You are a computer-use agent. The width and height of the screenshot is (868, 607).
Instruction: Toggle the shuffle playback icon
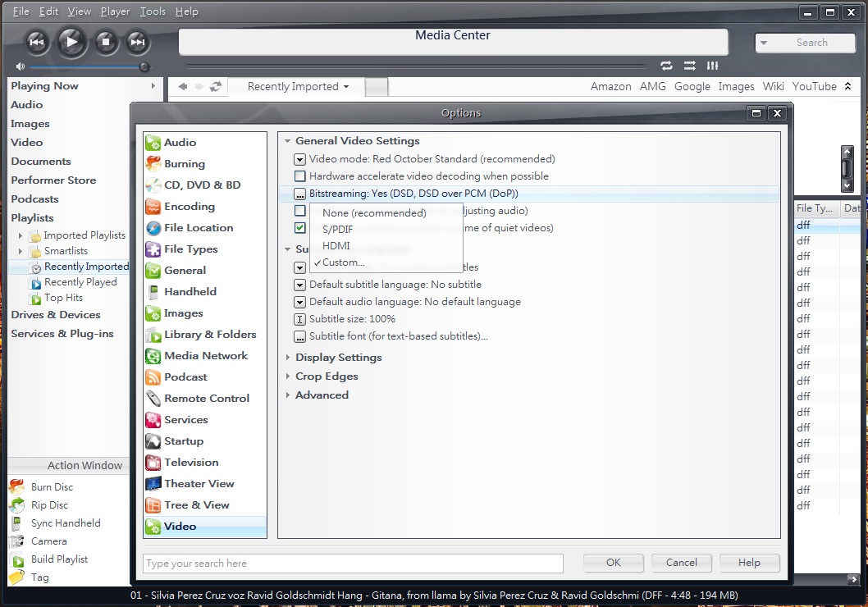[689, 66]
